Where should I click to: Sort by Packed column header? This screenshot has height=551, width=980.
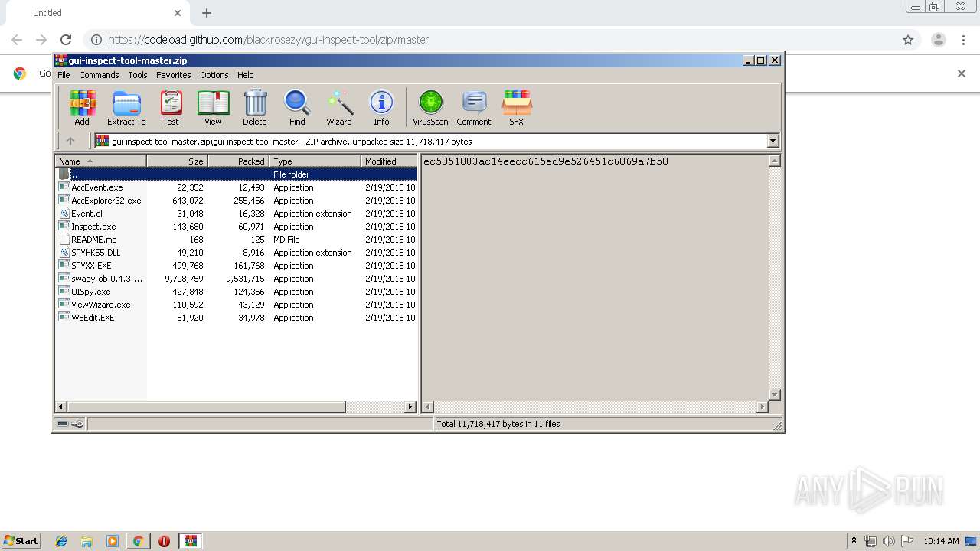[238, 161]
